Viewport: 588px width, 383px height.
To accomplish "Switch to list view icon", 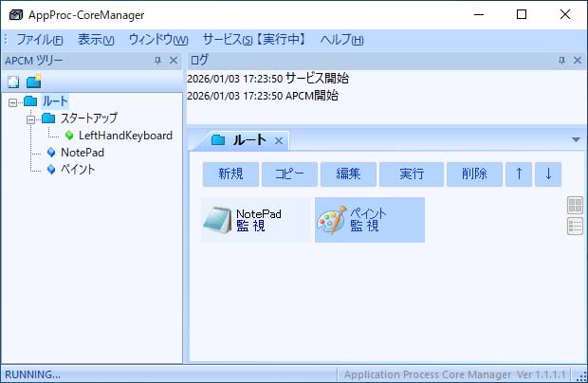I will click(574, 226).
